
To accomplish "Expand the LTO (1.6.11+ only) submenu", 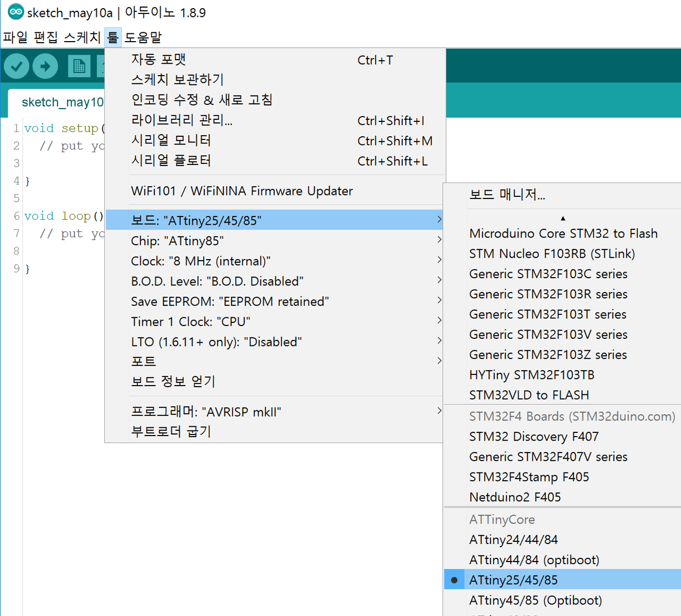I will (275, 341).
